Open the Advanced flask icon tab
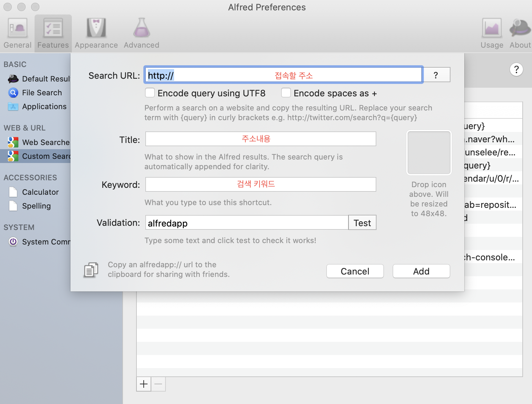Screen dimensions: 532x404 (x=142, y=33)
